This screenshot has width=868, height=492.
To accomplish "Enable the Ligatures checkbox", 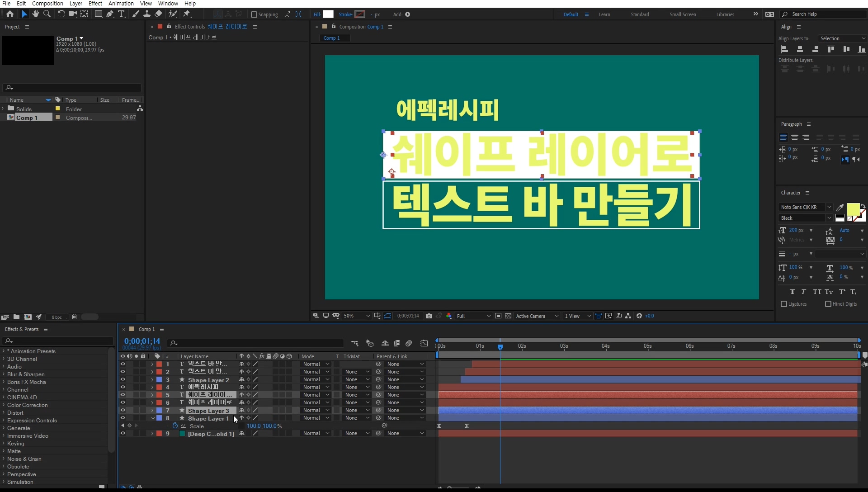I will tap(784, 304).
